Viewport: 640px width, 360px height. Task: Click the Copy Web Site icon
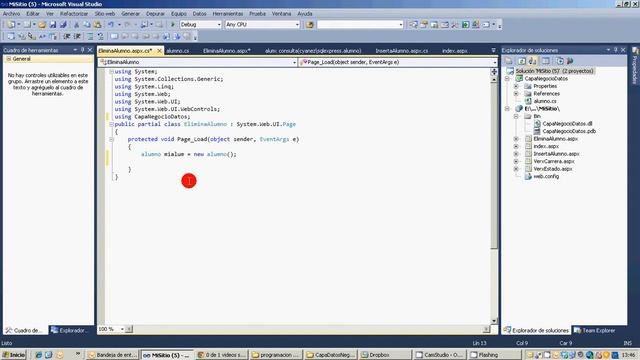click(x=560, y=61)
